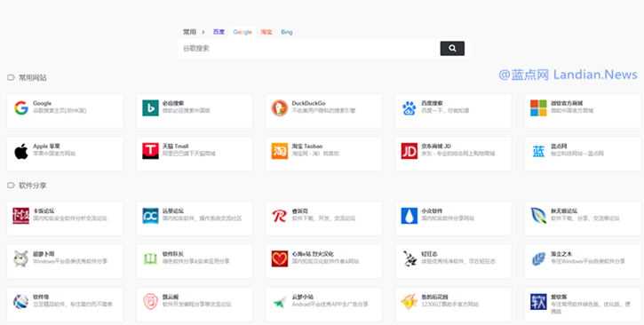Click the 秋无痕论坛 leaf icon
This screenshot has height=325, width=644.
pos(538,216)
